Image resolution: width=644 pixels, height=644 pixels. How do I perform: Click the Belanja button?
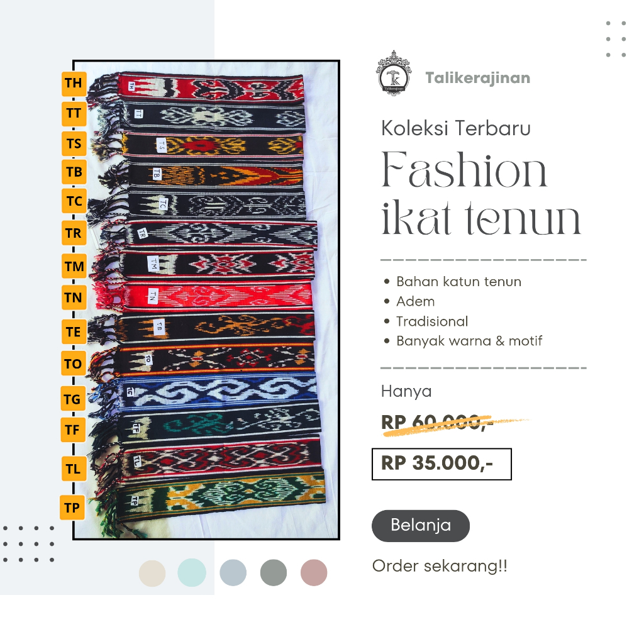pyautogui.click(x=421, y=526)
